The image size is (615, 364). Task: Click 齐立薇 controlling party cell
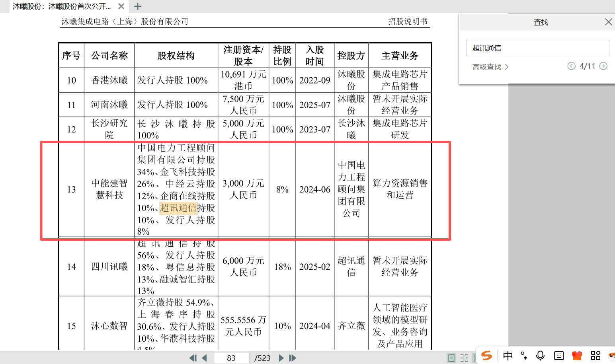351,326
